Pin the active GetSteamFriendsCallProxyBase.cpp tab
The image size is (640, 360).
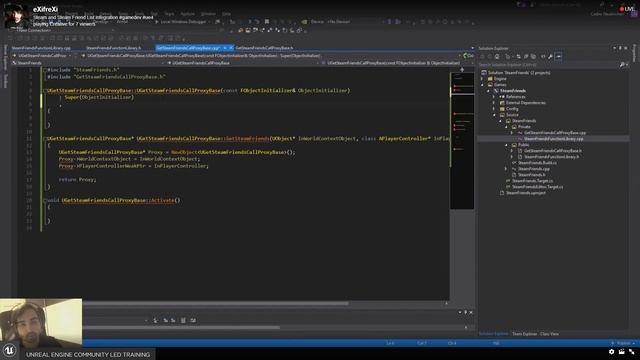(225, 48)
